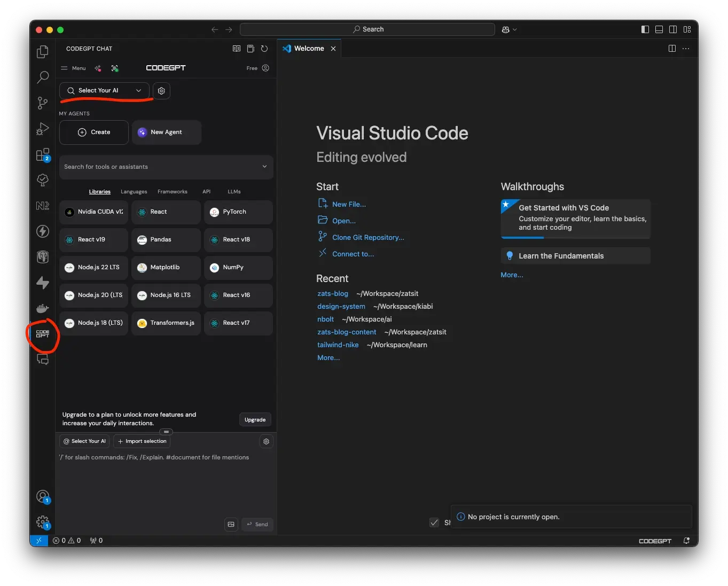Viewport: 728px width, 586px height.
Task: Select the Libraries tab
Action: 100,192
